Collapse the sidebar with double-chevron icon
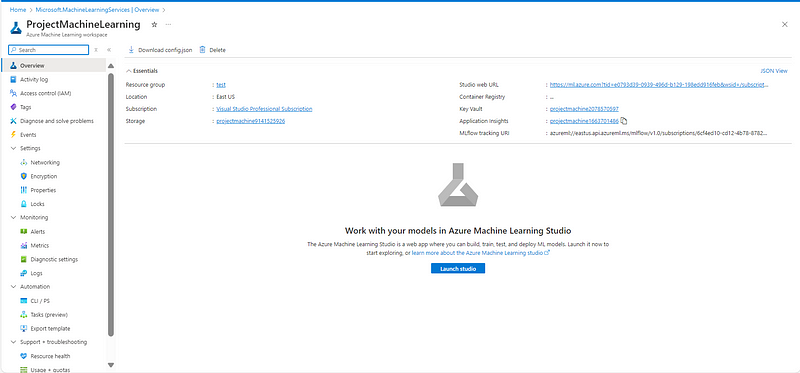This screenshot has height=373, width=800. point(109,50)
